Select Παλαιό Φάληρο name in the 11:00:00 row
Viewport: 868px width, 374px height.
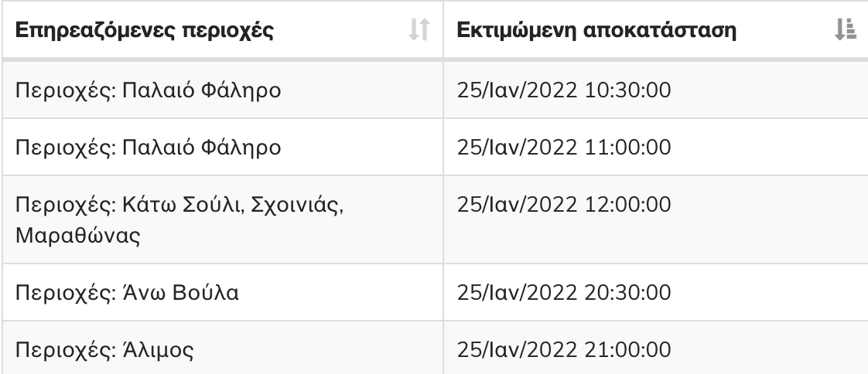point(201,147)
